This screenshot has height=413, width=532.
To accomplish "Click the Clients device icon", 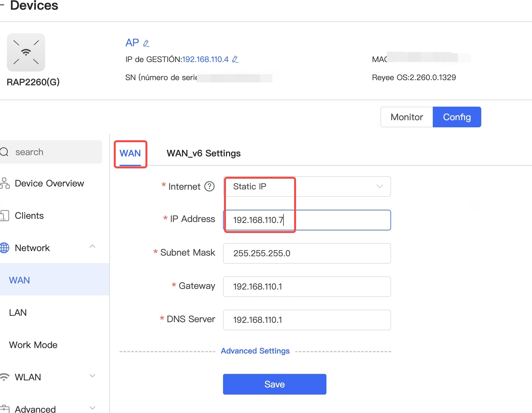I will [5, 216].
